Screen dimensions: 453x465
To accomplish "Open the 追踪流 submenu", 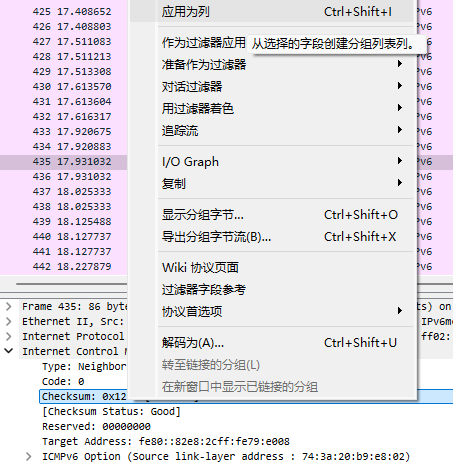I will click(x=271, y=130).
